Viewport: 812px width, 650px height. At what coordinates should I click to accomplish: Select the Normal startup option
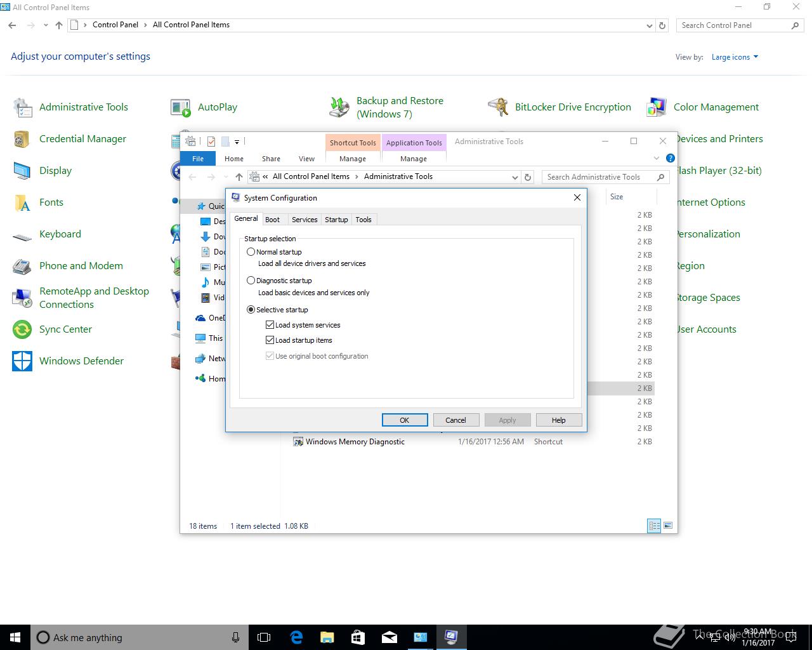[x=275, y=252]
